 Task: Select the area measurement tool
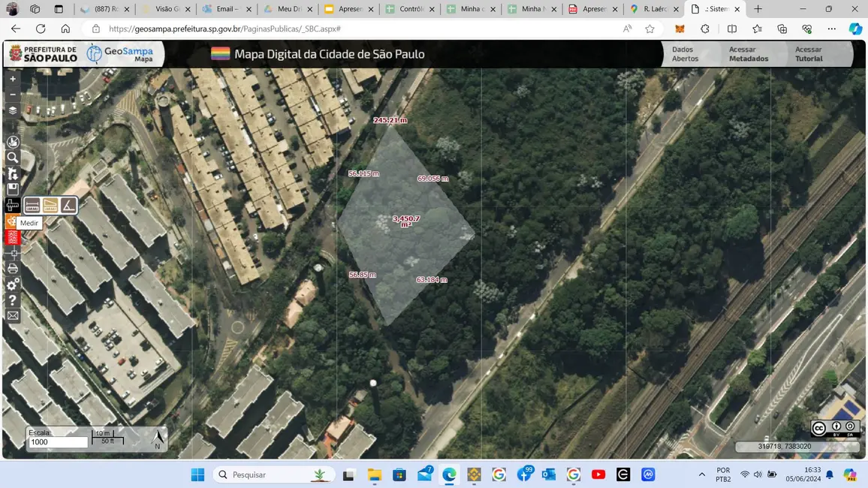coord(50,205)
